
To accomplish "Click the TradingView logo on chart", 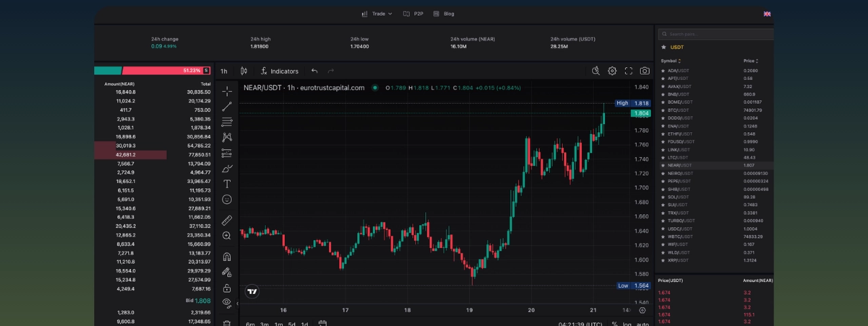I will click(252, 291).
